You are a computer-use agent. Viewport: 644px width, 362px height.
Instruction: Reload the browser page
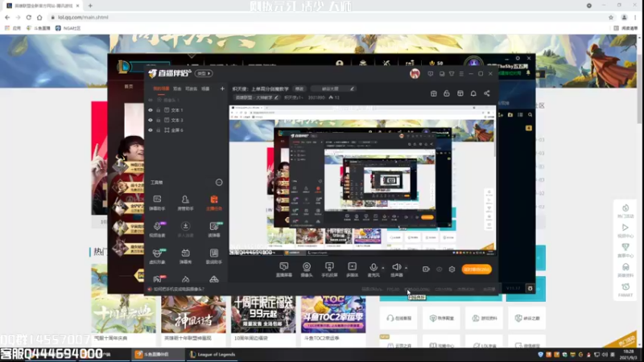29,17
